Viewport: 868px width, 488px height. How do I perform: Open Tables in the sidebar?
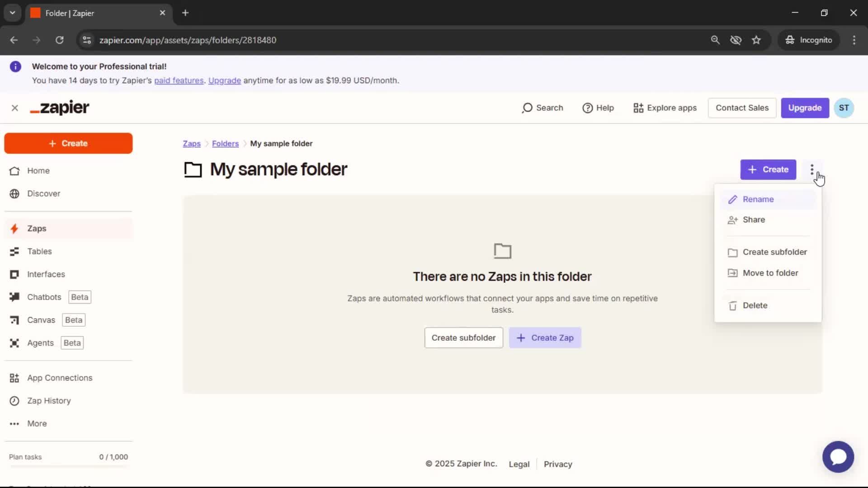tap(68, 251)
